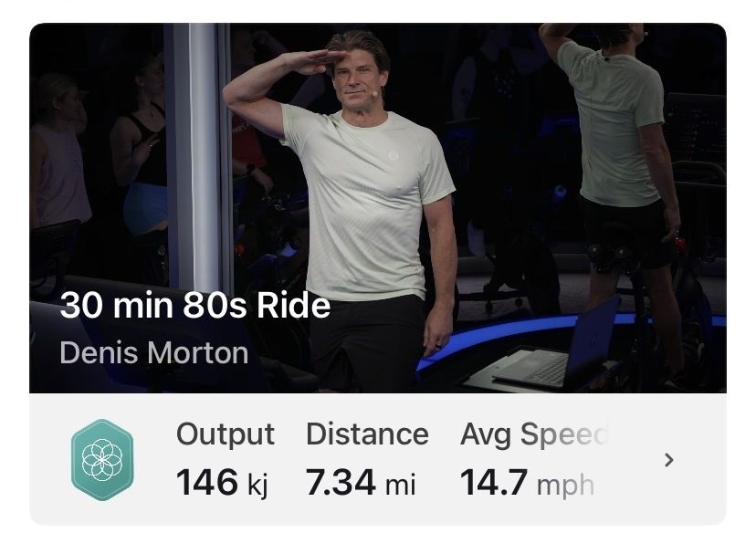Click the 146 output value
This screenshot has height=554, width=756.
[x=207, y=483]
